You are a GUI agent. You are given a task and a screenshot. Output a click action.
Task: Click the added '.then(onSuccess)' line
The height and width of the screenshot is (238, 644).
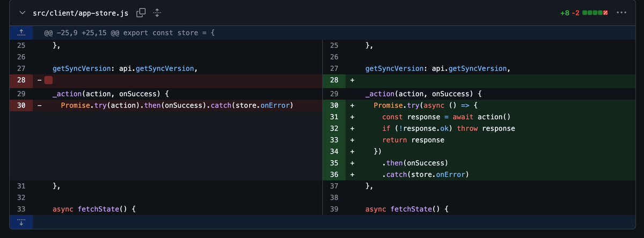(x=415, y=163)
